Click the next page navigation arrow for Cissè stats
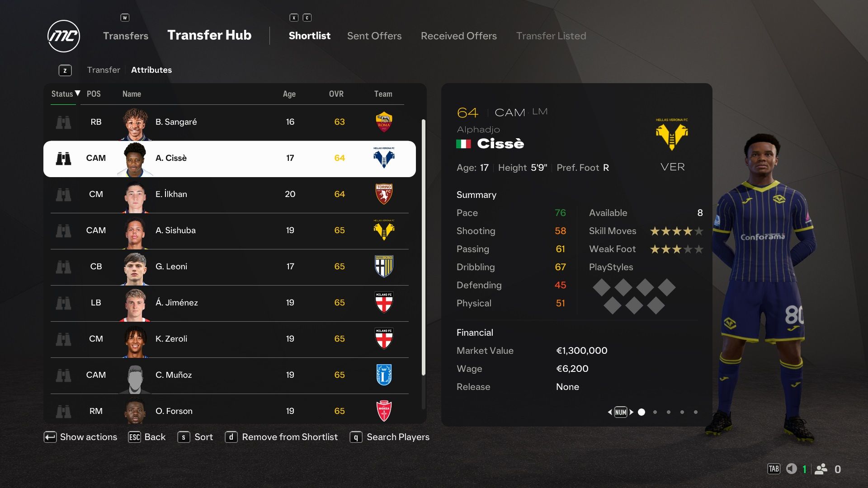The height and width of the screenshot is (488, 868). [631, 412]
